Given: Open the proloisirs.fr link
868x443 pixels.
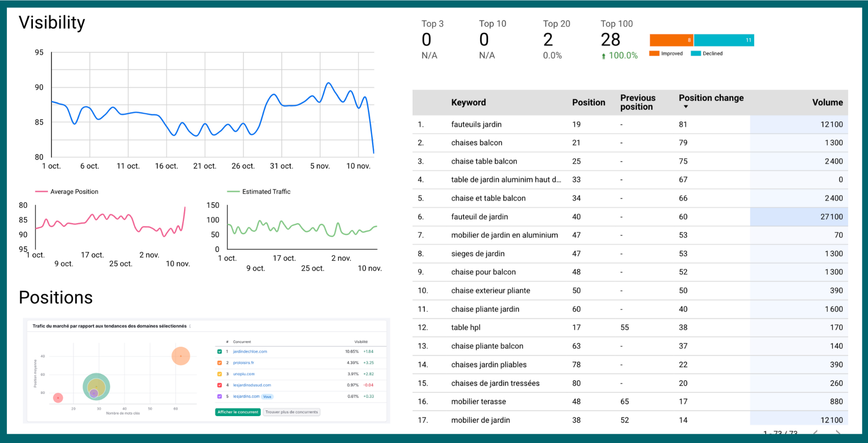Looking at the screenshot, I should 243,362.
